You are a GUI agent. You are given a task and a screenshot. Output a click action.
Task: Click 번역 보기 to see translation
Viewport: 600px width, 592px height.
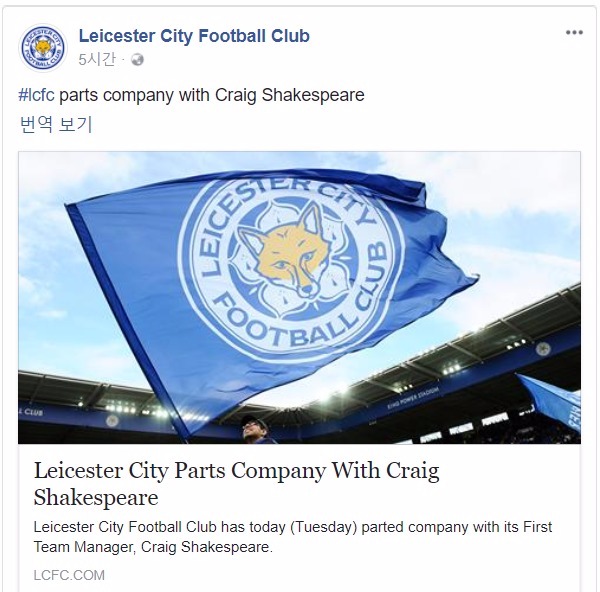click(x=56, y=124)
